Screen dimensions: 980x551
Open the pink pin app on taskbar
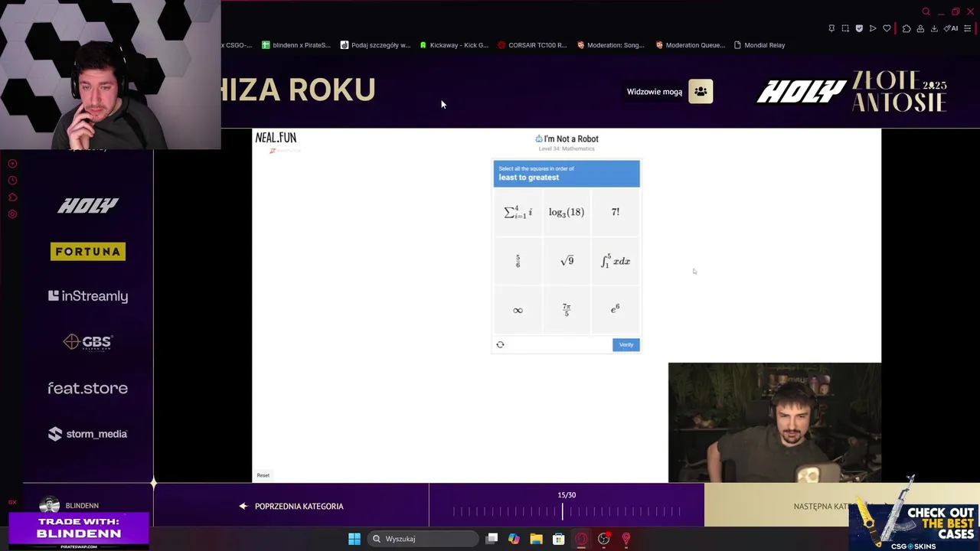(x=626, y=539)
